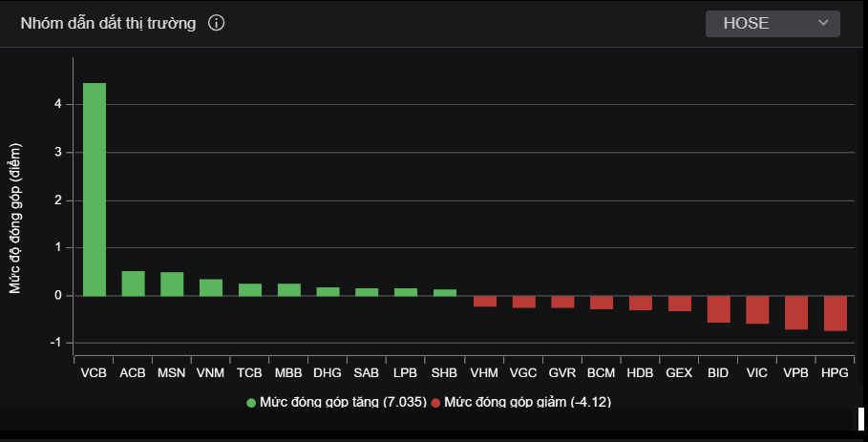Select the BID red bar
This screenshot has width=868, height=442.
(x=718, y=309)
